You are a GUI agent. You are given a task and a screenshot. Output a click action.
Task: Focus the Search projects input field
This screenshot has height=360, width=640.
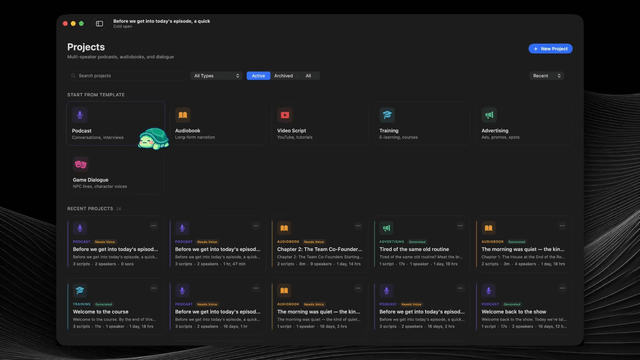coord(127,76)
